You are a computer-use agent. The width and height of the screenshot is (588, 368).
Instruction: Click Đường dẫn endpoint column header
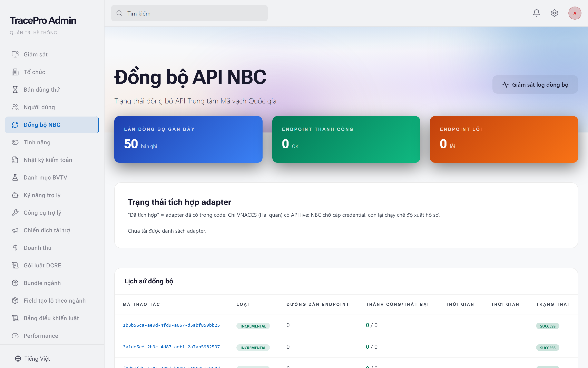(318, 304)
